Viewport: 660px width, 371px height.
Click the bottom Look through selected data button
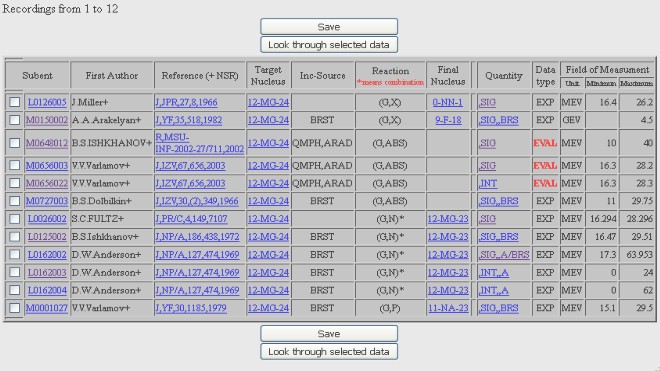point(329,352)
